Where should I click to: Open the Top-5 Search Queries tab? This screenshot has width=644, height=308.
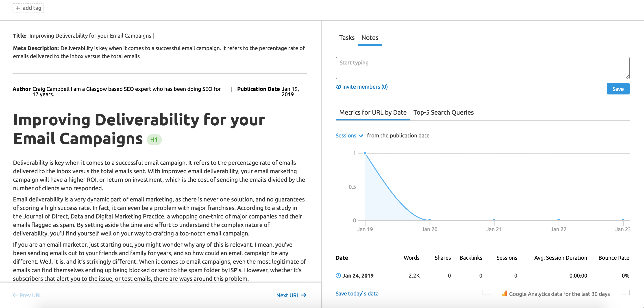[443, 112]
